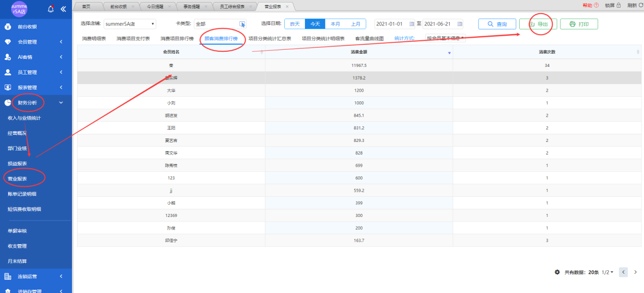
Task: Open 收支管理 in sidebar
Action: click(x=17, y=246)
